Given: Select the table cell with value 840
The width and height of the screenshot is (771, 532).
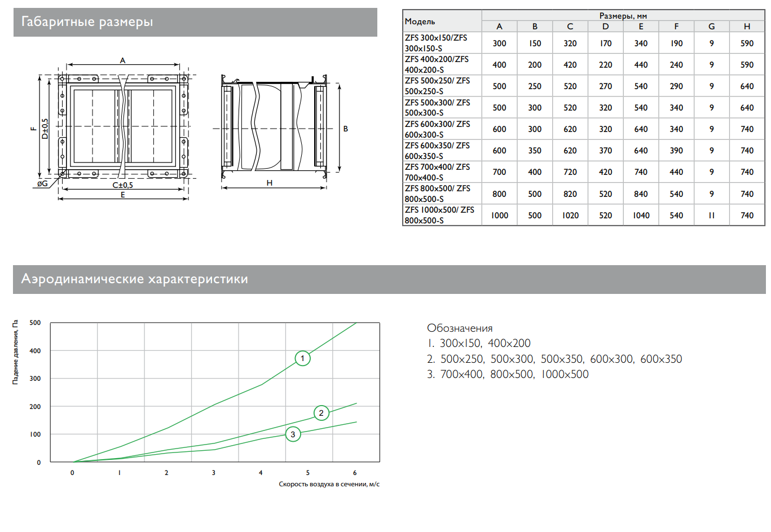Looking at the screenshot, I should click(641, 194).
